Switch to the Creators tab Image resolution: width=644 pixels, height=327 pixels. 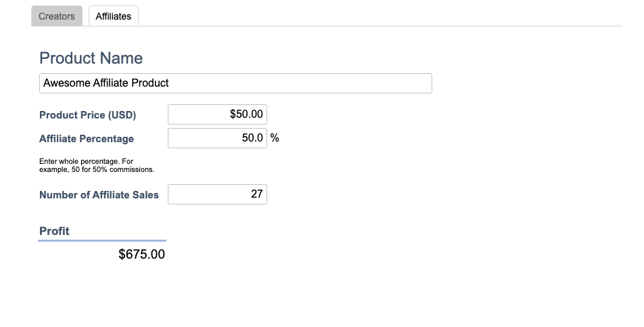pos(57,16)
